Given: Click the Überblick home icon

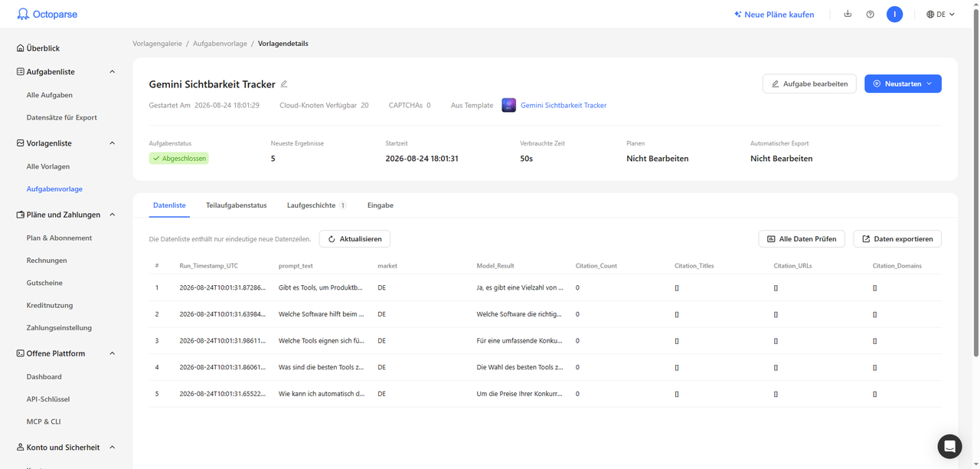Looking at the screenshot, I should 21,48.
